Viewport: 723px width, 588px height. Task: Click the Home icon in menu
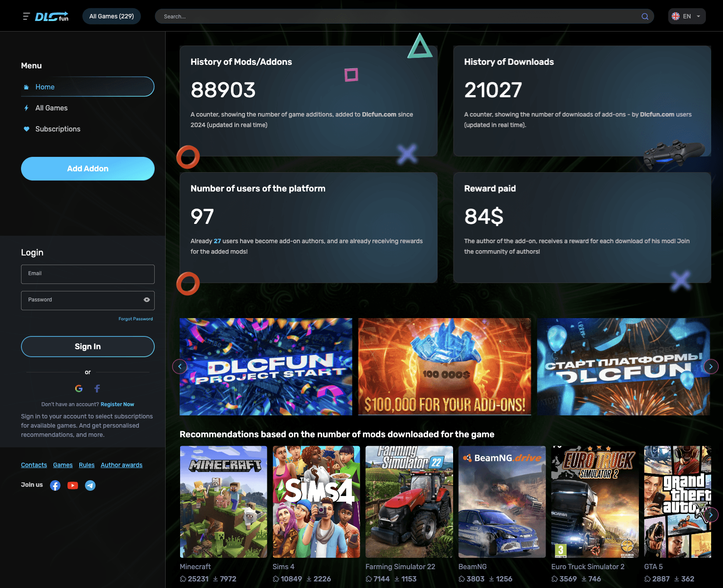point(26,87)
